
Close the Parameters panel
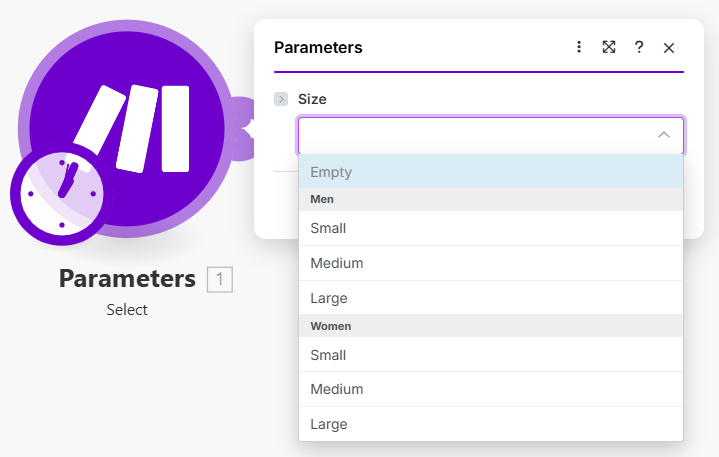point(669,48)
